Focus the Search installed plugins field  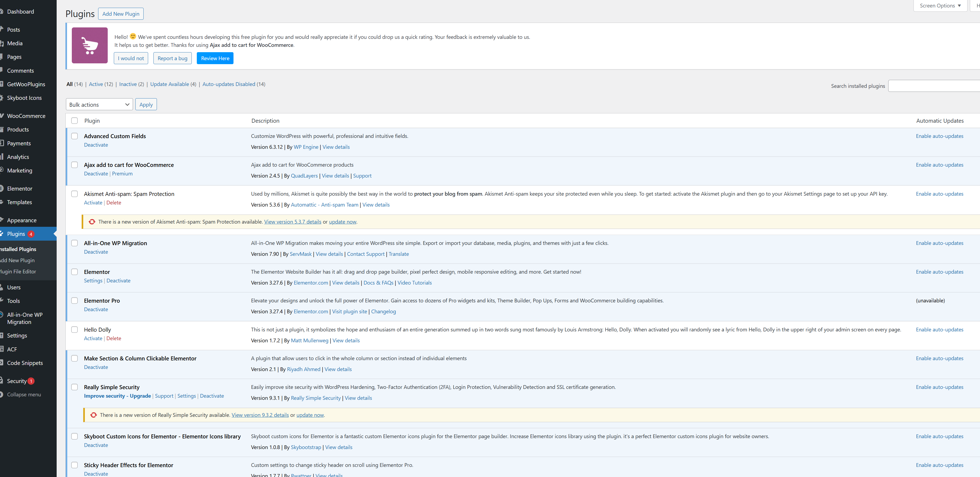(934, 86)
